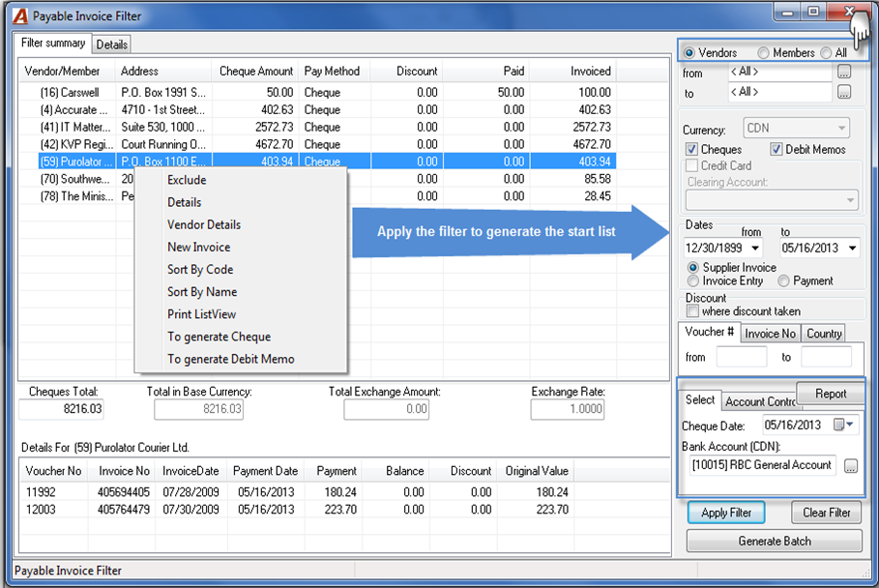
Task: Select To generate Debit Memo entry
Action: (231, 360)
